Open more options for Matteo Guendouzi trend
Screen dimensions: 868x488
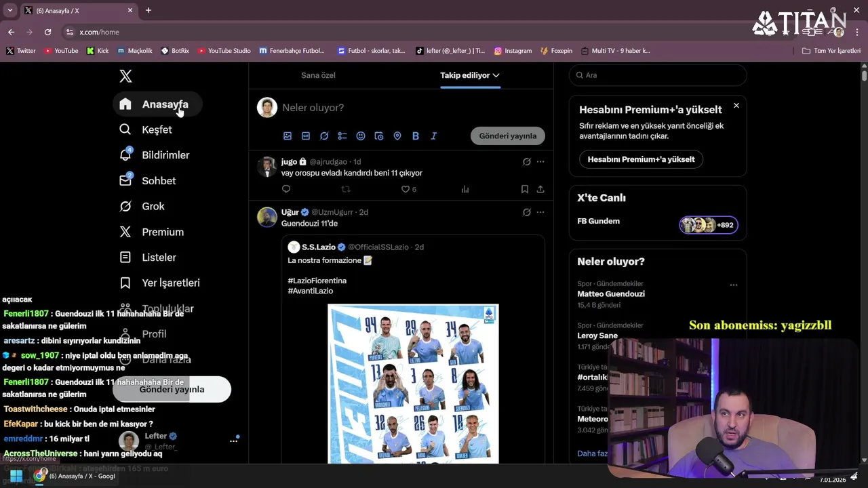coord(733,285)
